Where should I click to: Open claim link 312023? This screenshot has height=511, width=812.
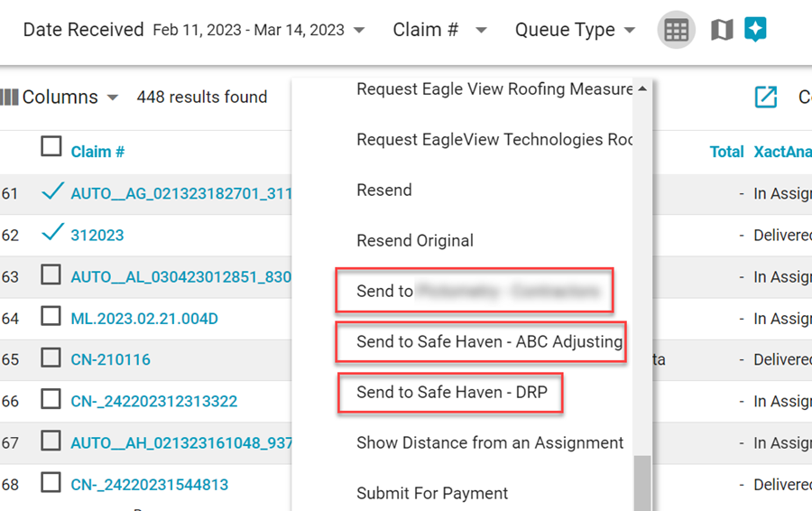point(97,236)
